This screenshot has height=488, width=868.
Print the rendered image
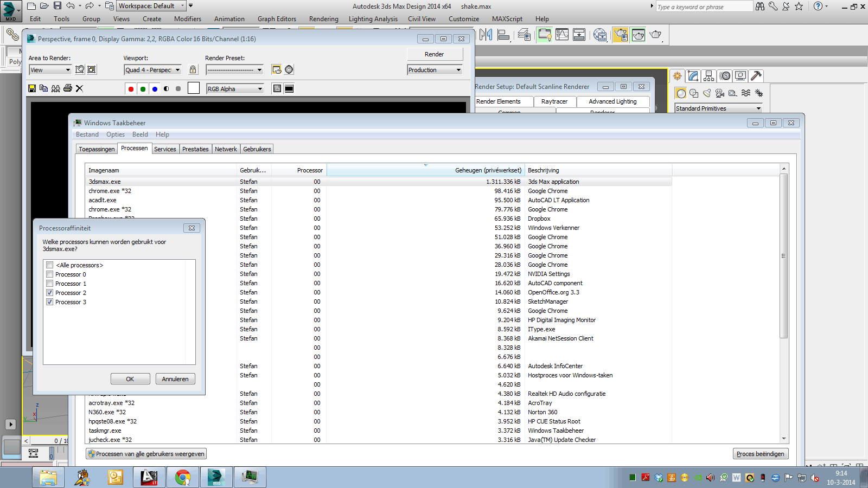68,88
